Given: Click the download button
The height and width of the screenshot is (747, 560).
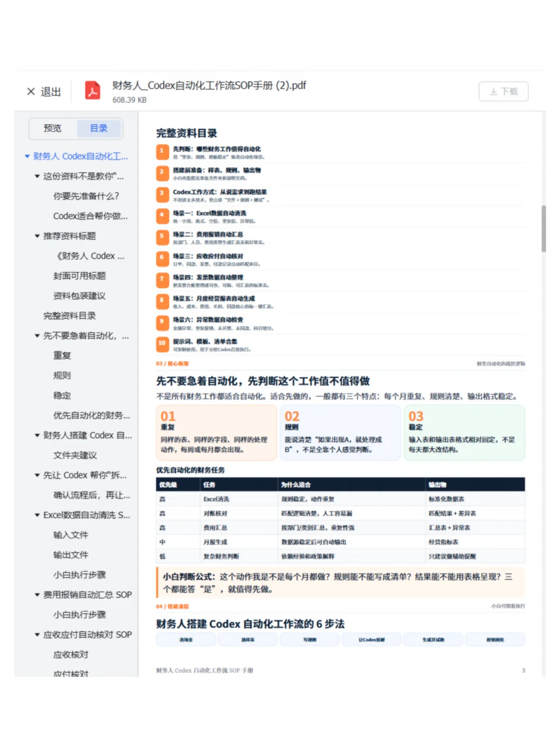Looking at the screenshot, I should [503, 91].
